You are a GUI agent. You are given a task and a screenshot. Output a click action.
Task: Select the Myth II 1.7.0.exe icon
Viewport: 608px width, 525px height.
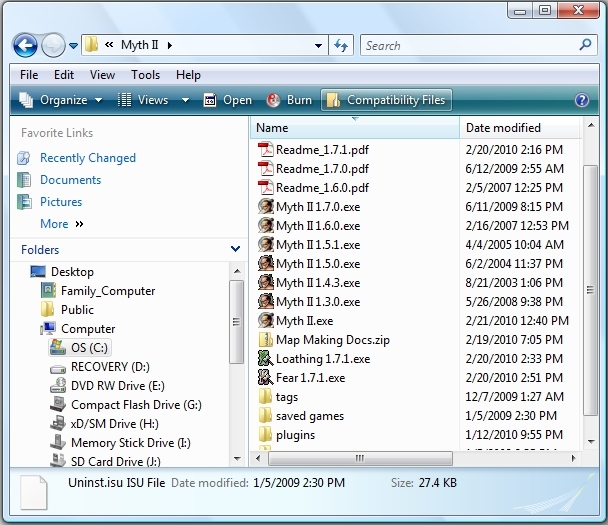[x=266, y=207]
